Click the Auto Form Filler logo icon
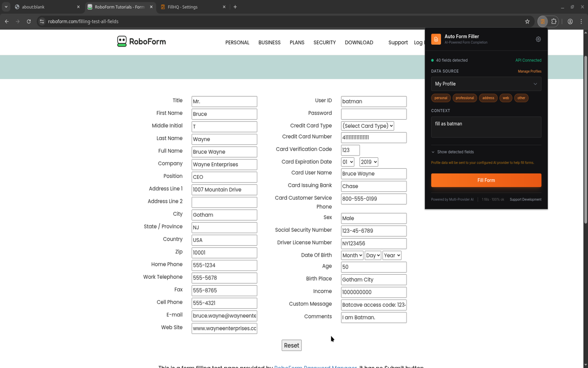 point(436,39)
